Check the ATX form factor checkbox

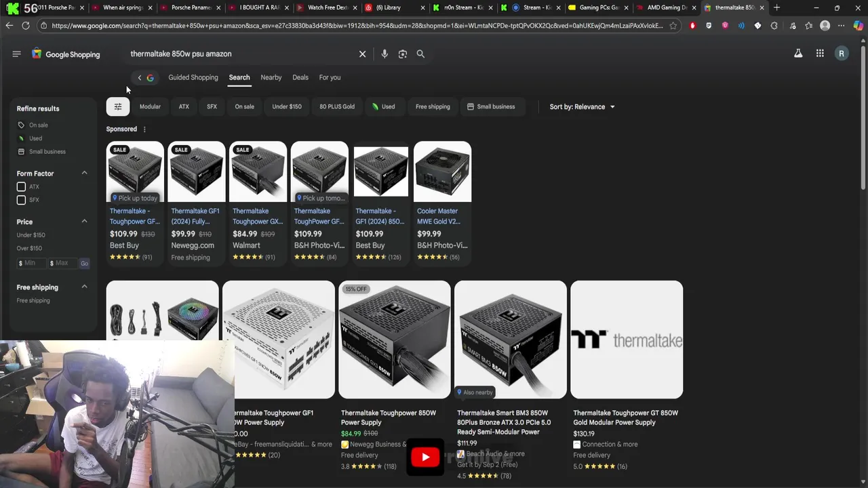click(21, 186)
